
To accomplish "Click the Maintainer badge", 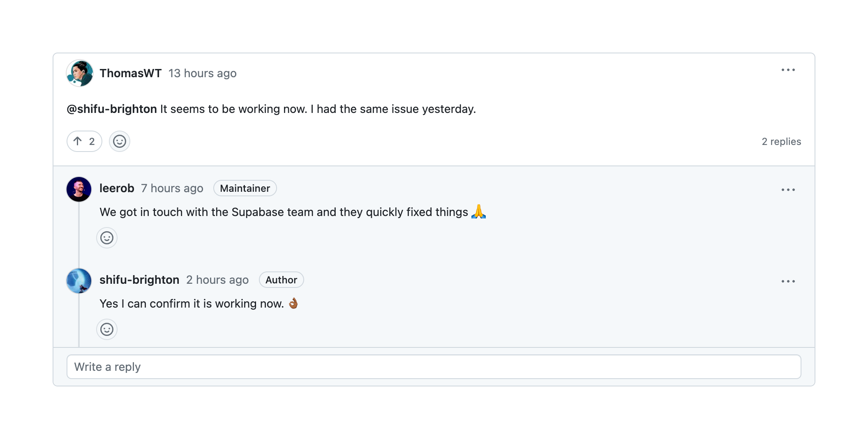I will point(245,188).
